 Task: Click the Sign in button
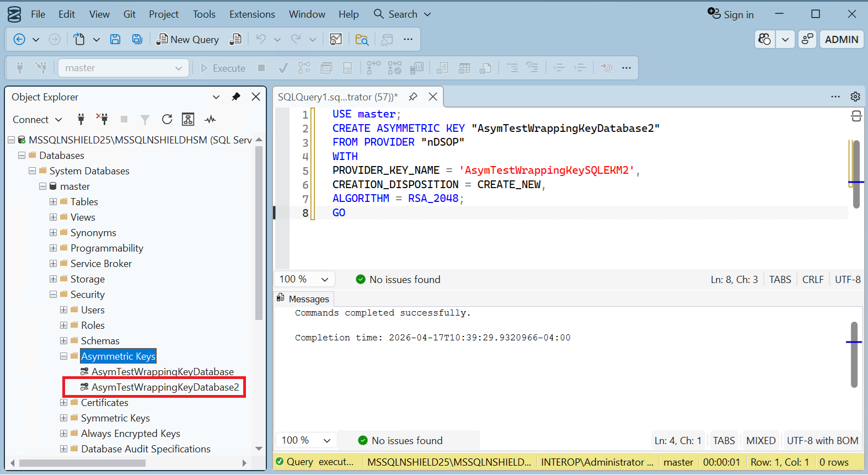731,14
